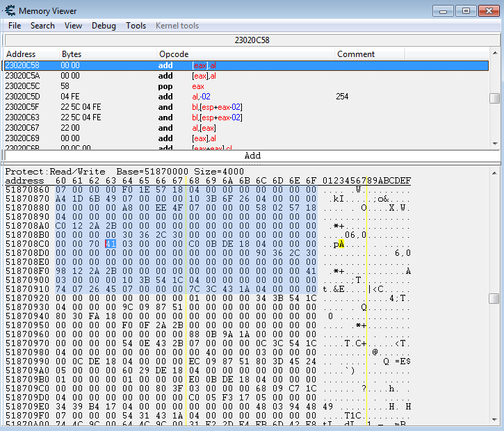Viewport: 504px width, 431px height.
Task: Click the Opcode column header
Action: tap(245, 54)
